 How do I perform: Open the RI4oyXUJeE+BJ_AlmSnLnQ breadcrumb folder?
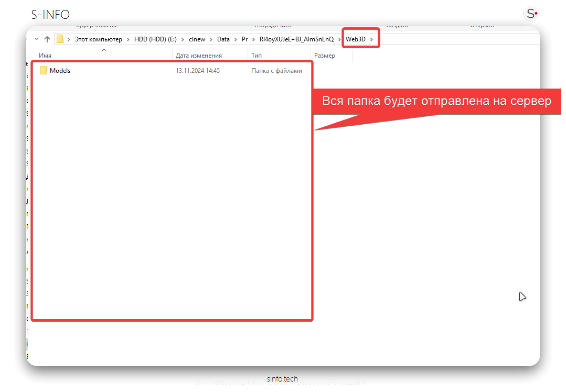296,39
